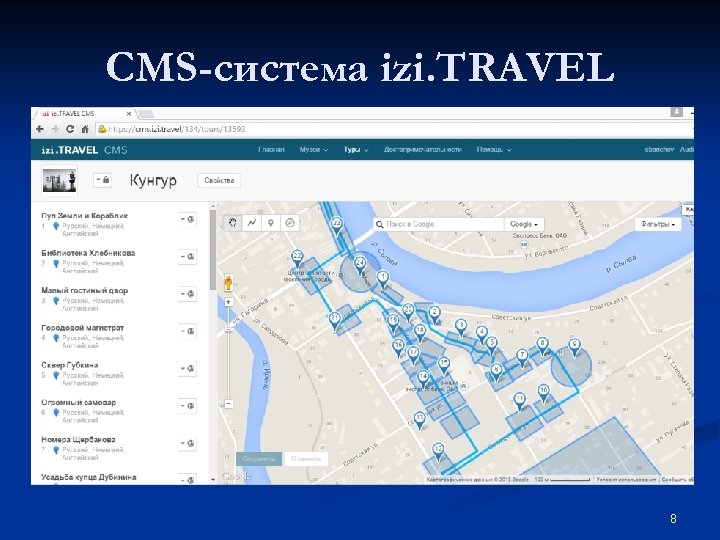Click the browser address bar URL
Screen dimensions: 720x540
[x=177, y=129]
